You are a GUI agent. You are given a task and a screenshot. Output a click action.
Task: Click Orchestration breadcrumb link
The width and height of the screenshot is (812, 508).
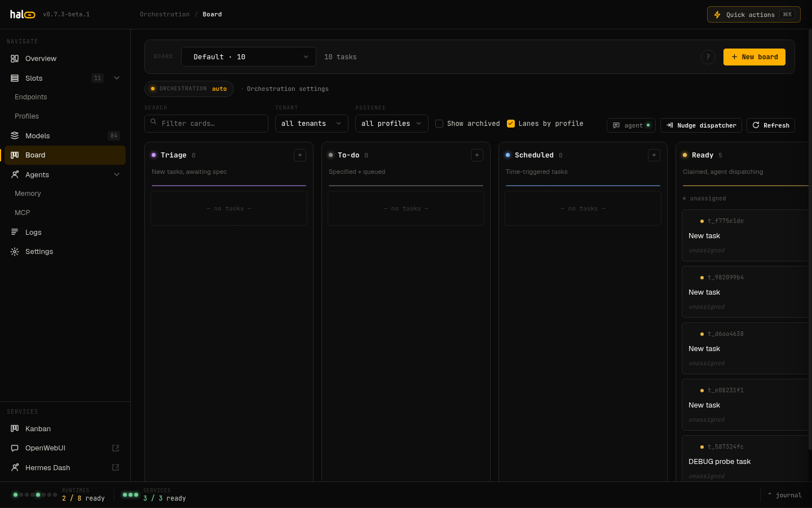(165, 14)
